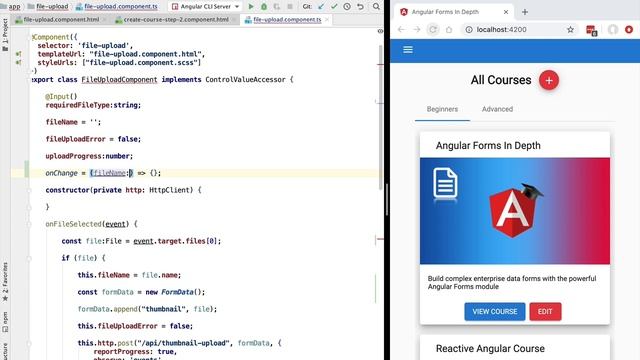Go back in the browser
The image size is (640, 360).
point(401,29)
